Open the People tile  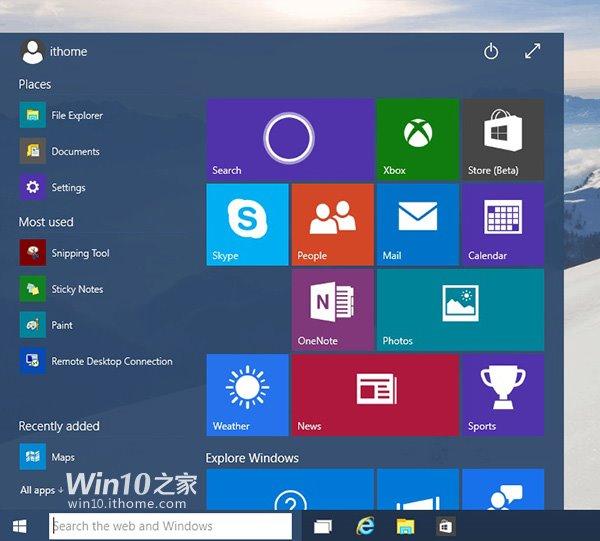(x=332, y=224)
